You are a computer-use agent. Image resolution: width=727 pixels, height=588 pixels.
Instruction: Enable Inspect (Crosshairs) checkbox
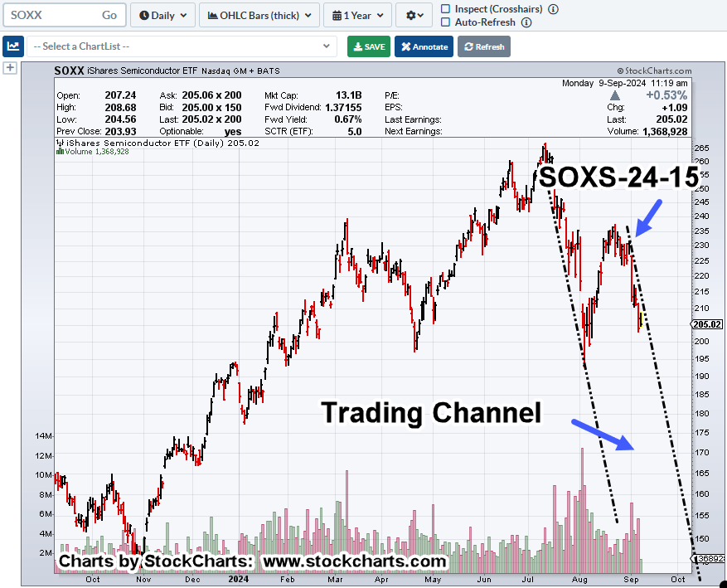(446, 8)
